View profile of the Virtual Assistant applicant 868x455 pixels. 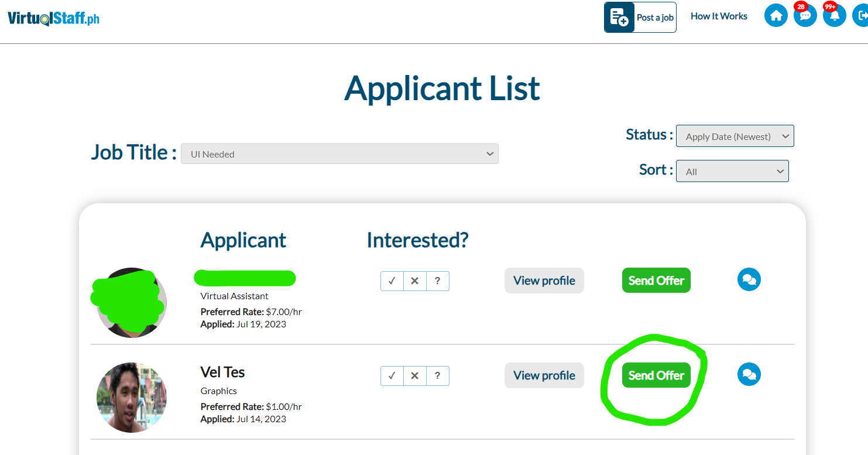pyautogui.click(x=544, y=280)
